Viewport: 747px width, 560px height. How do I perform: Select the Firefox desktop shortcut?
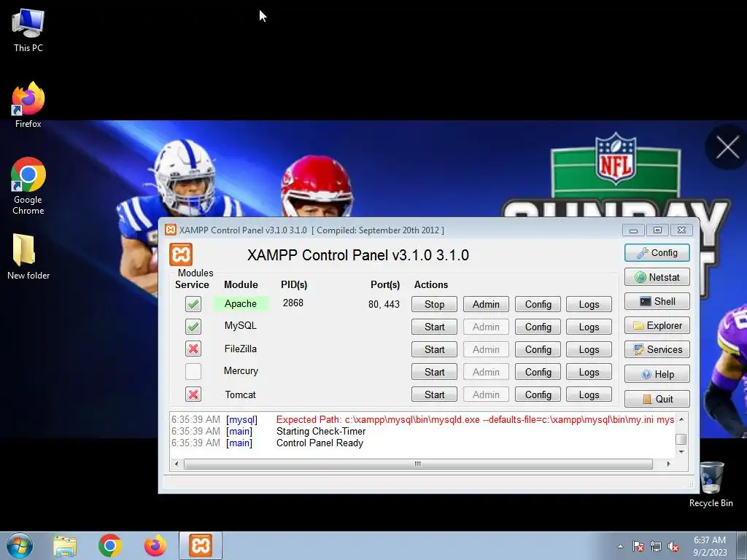pos(28,105)
